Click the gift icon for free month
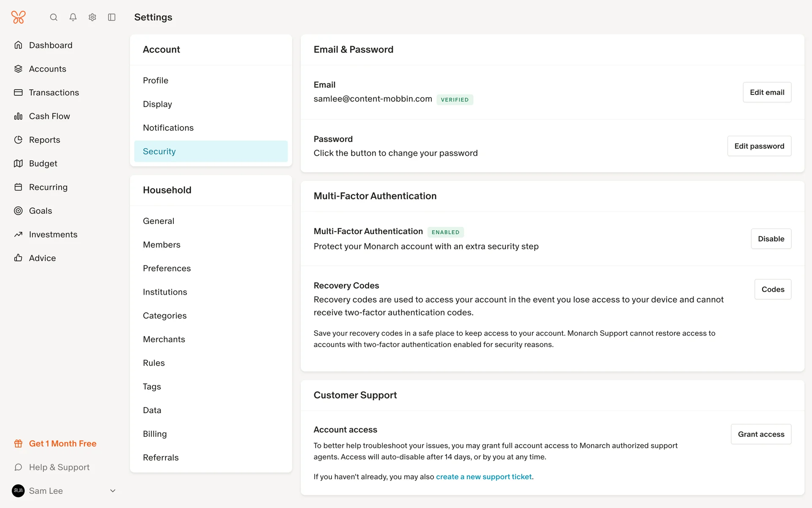Screen dimensions: 812x508 (18, 444)
